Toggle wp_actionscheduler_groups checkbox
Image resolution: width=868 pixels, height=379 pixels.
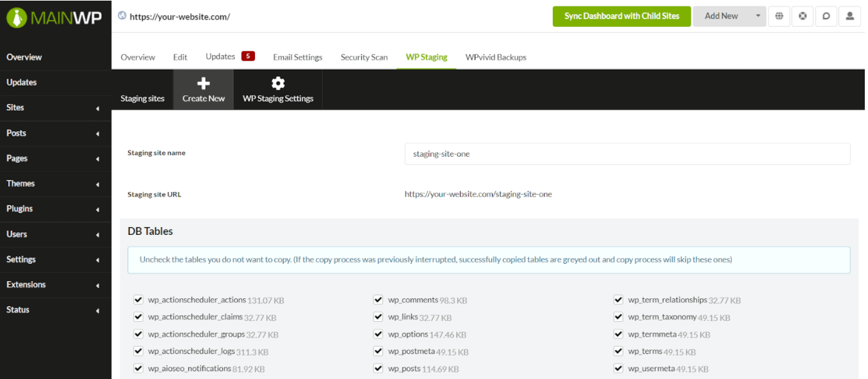pyautogui.click(x=138, y=334)
